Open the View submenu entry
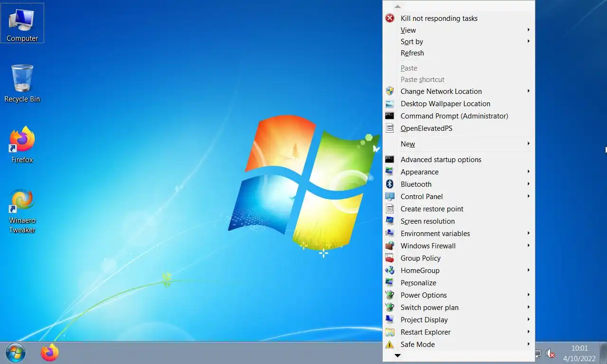Image resolution: width=607 pixels, height=364 pixels. click(459, 30)
